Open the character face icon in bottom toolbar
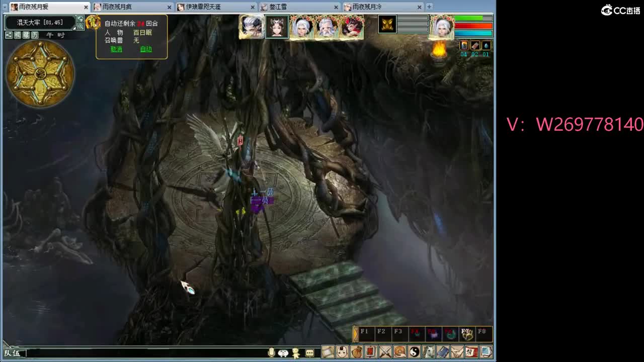644x362 pixels. tap(342, 351)
